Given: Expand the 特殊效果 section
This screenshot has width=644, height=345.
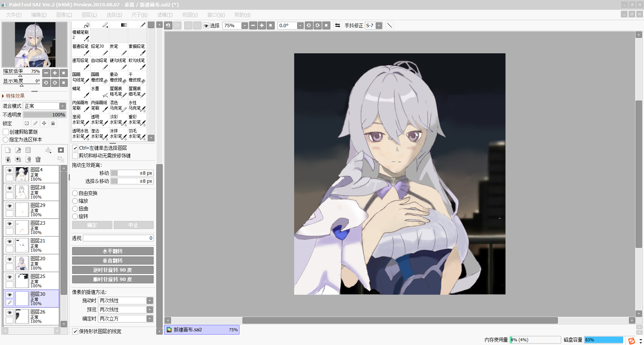Looking at the screenshot, I should (x=13, y=96).
